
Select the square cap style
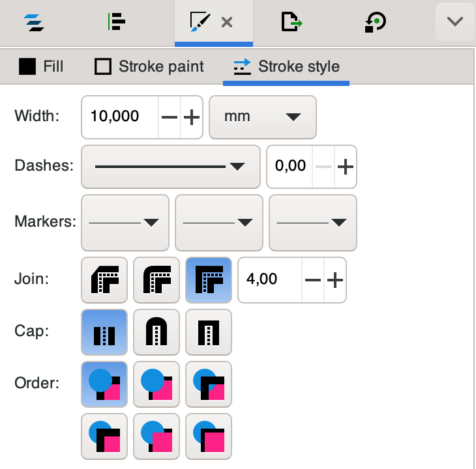point(208,332)
